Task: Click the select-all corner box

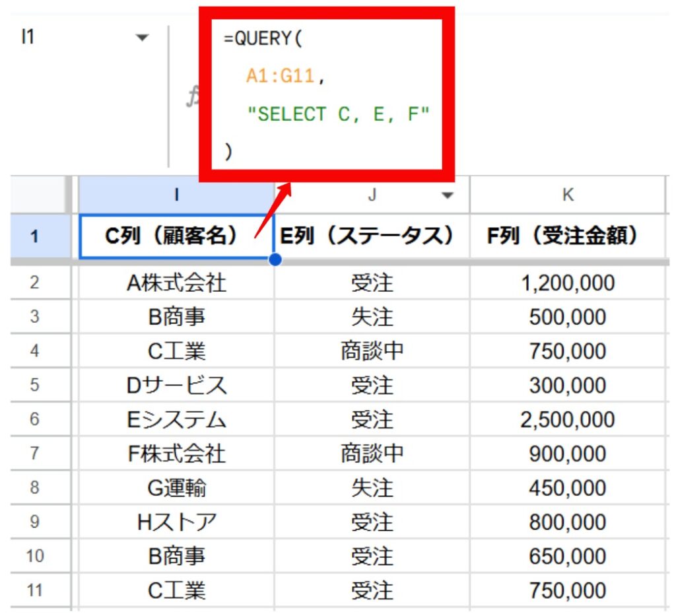Action: pos(38,195)
